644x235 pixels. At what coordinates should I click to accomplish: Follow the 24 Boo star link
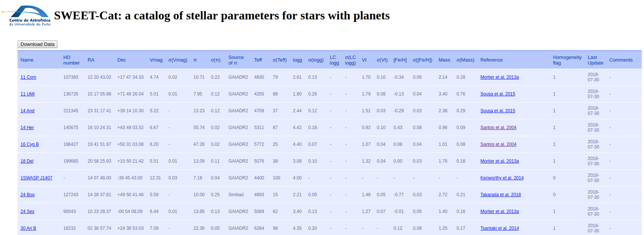28,195
